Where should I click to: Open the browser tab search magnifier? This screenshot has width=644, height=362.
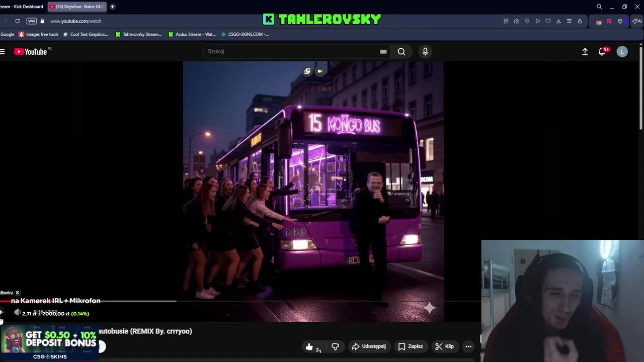coord(599,7)
